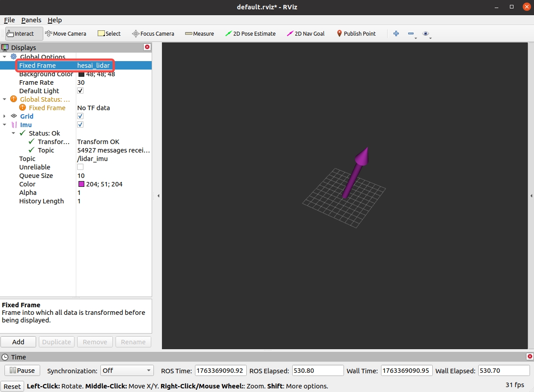Choose the Measure tool
Viewport: 534px width, 392px height.
click(x=199, y=33)
